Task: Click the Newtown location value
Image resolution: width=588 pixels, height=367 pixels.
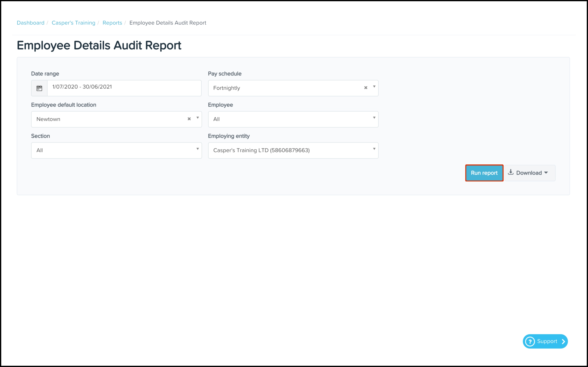Action: pyautogui.click(x=48, y=119)
